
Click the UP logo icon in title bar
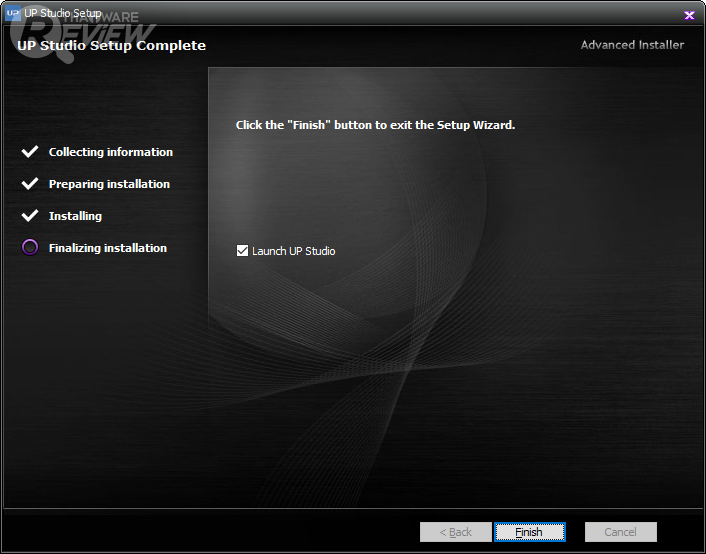pos(13,13)
